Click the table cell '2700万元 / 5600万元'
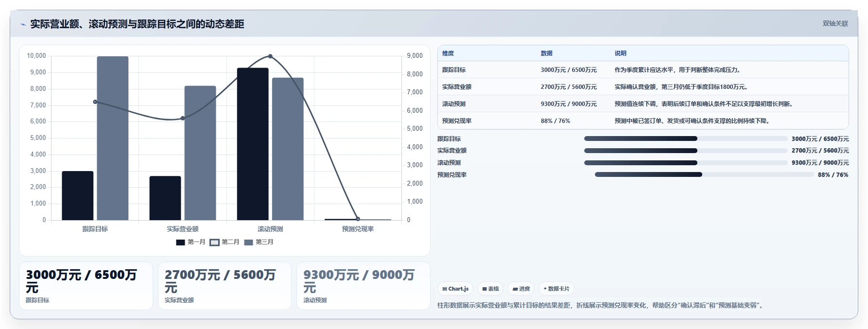The height and width of the screenshot is (329, 868). (569, 87)
